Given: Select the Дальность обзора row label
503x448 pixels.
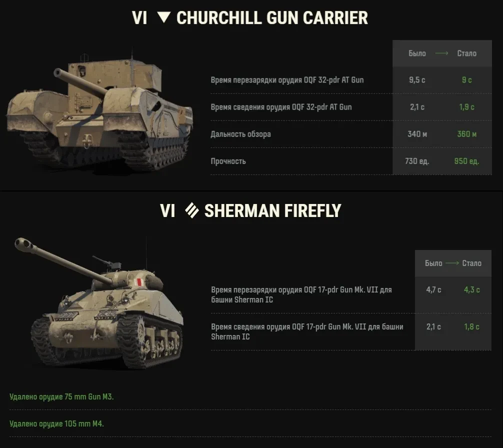Looking at the screenshot, I should pos(240,134).
